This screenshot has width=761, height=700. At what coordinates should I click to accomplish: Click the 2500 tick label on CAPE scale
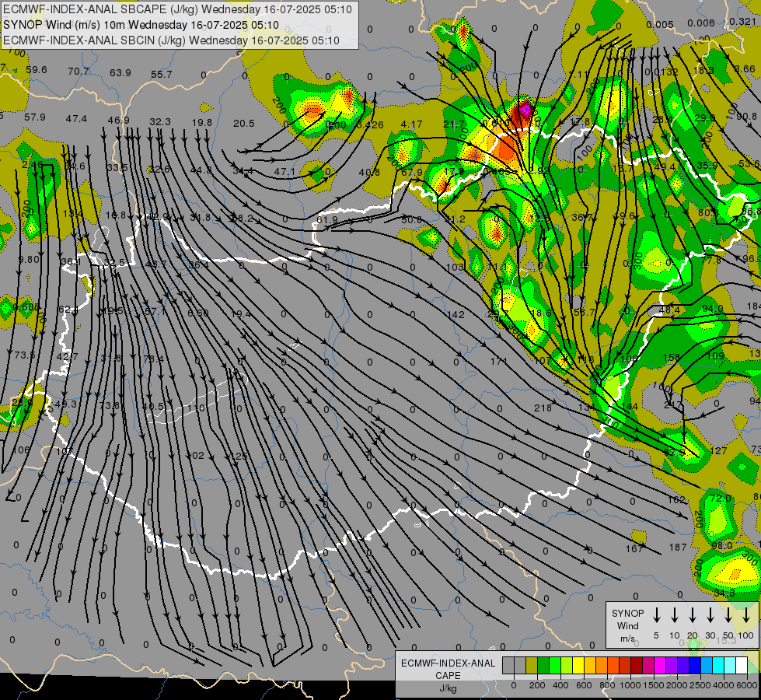point(700,685)
